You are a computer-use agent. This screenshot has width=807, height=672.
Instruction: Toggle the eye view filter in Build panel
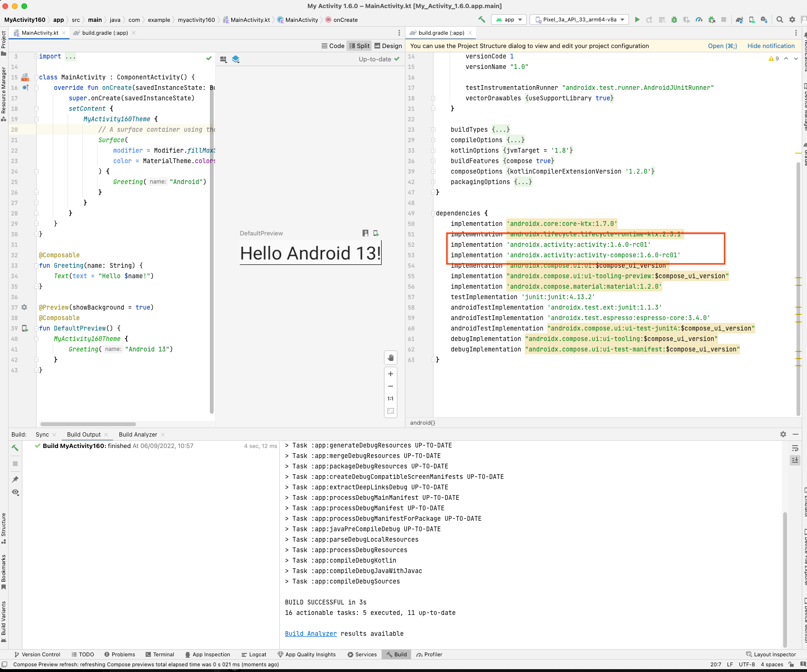coord(15,492)
